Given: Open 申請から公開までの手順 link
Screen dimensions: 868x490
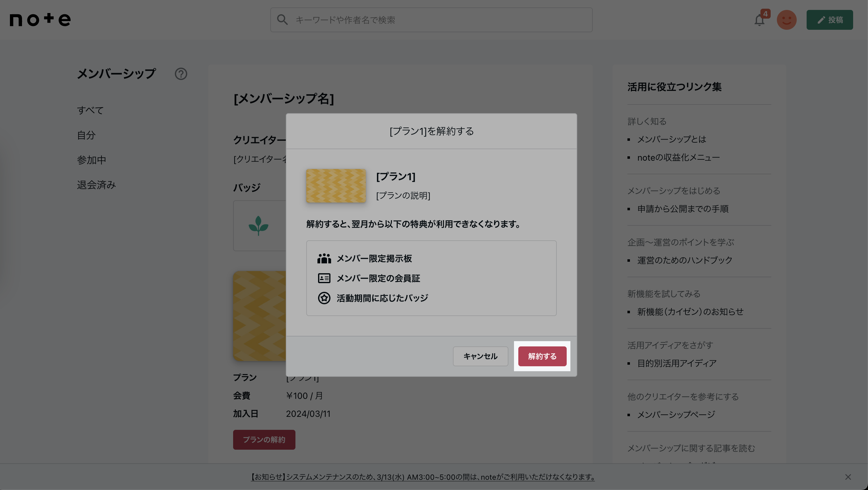Looking at the screenshot, I should [x=683, y=209].
